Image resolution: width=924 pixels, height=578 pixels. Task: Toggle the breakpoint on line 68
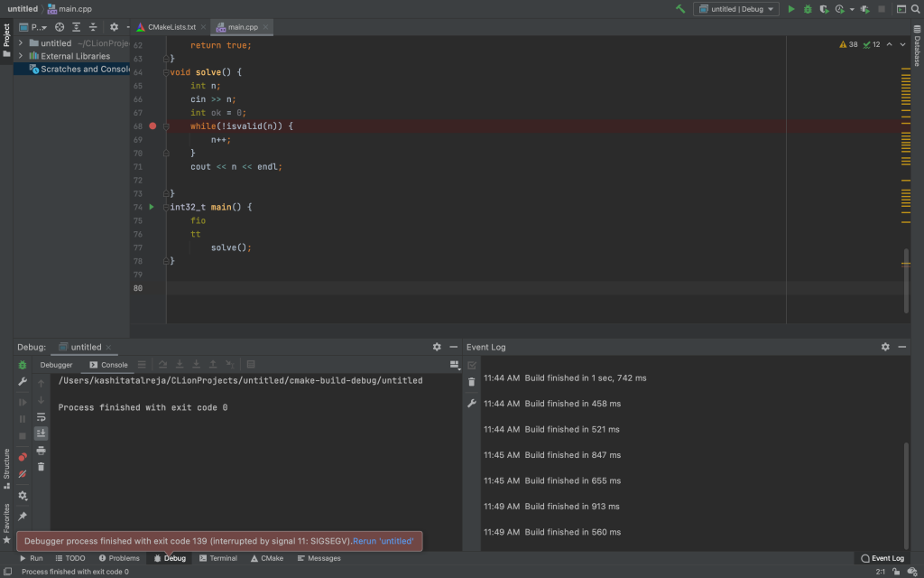152,126
